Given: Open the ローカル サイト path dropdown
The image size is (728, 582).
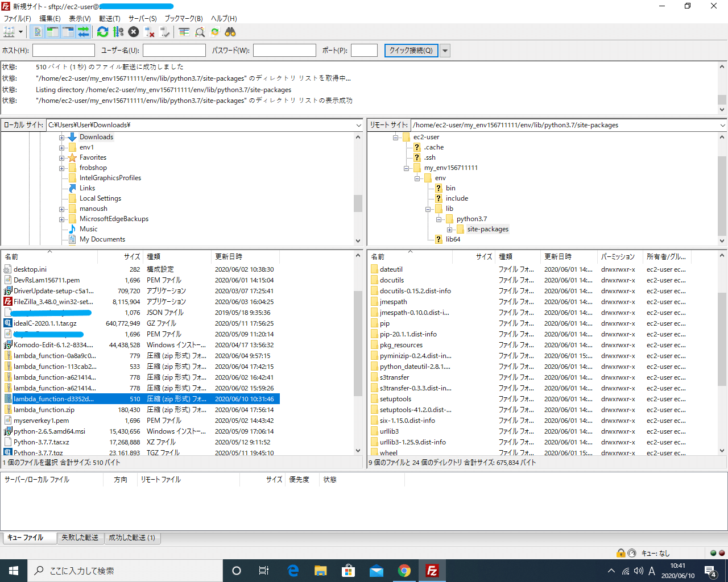Looking at the screenshot, I should (x=358, y=125).
